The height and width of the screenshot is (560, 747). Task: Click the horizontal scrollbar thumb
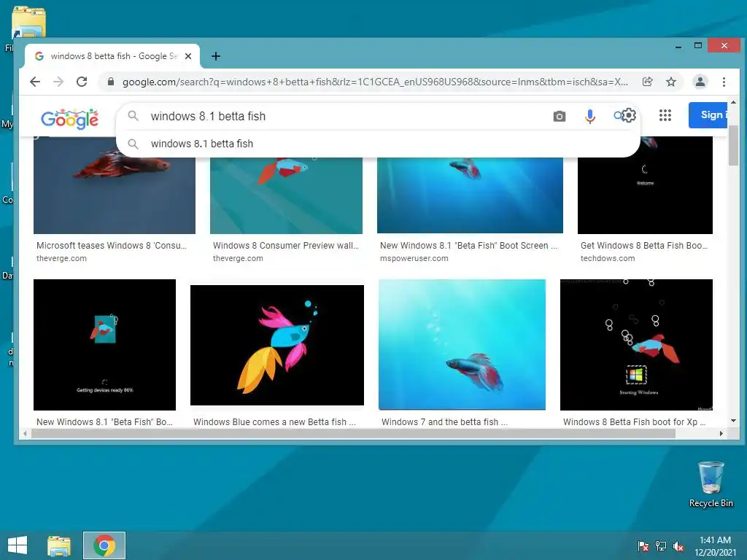tap(354, 433)
